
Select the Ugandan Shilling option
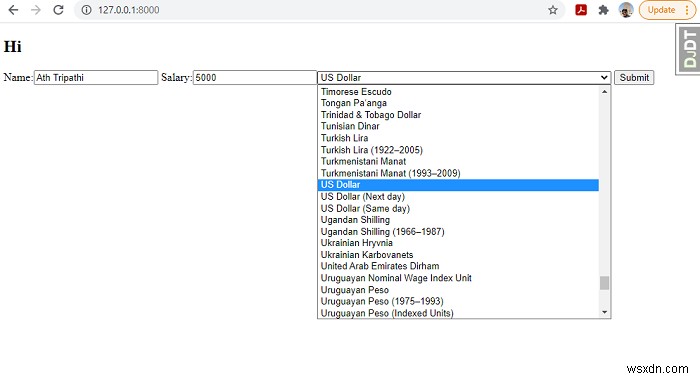tap(458, 220)
